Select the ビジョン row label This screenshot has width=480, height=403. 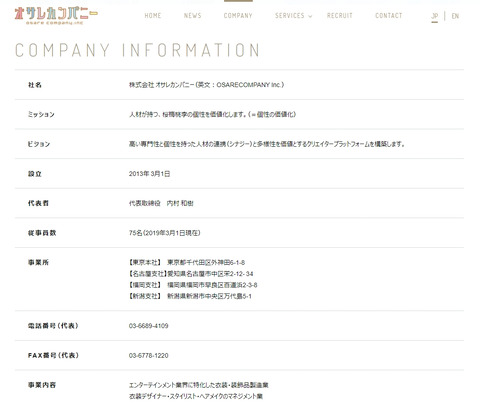click(x=39, y=144)
